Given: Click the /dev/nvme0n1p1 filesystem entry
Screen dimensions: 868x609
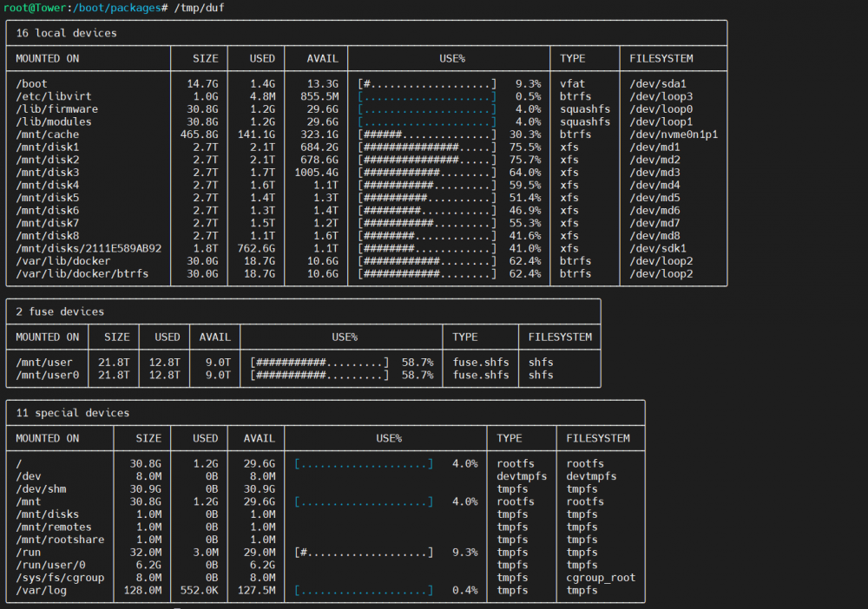Looking at the screenshot, I should (674, 134).
